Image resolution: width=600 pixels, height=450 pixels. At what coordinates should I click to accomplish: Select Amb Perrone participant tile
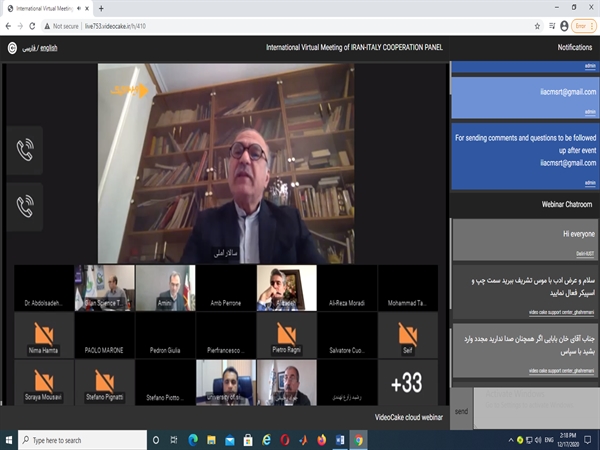pos(226,288)
